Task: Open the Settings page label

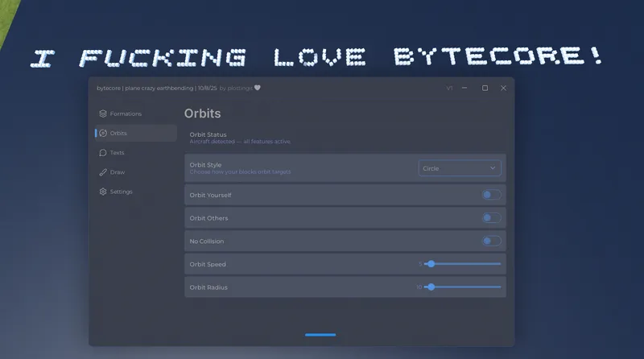Action: point(122,192)
